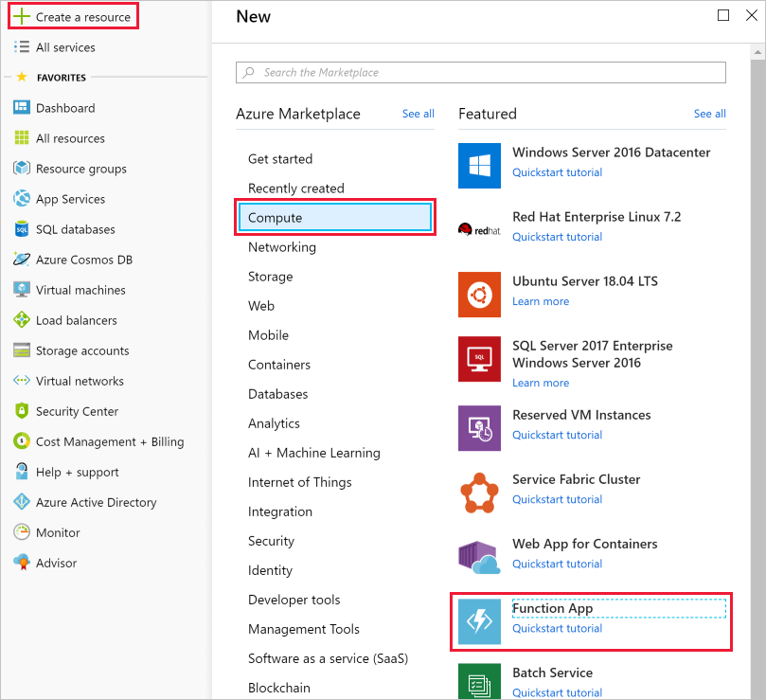Click See all next to Azure Marketplace
Screen dimensions: 766x700
tap(419, 114)
